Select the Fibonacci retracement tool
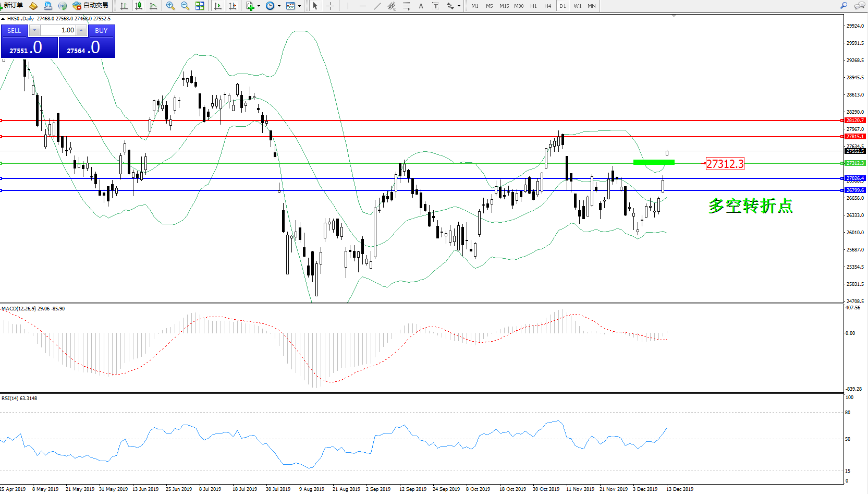The width and height of the screenshot is (868, 494). 406,6
